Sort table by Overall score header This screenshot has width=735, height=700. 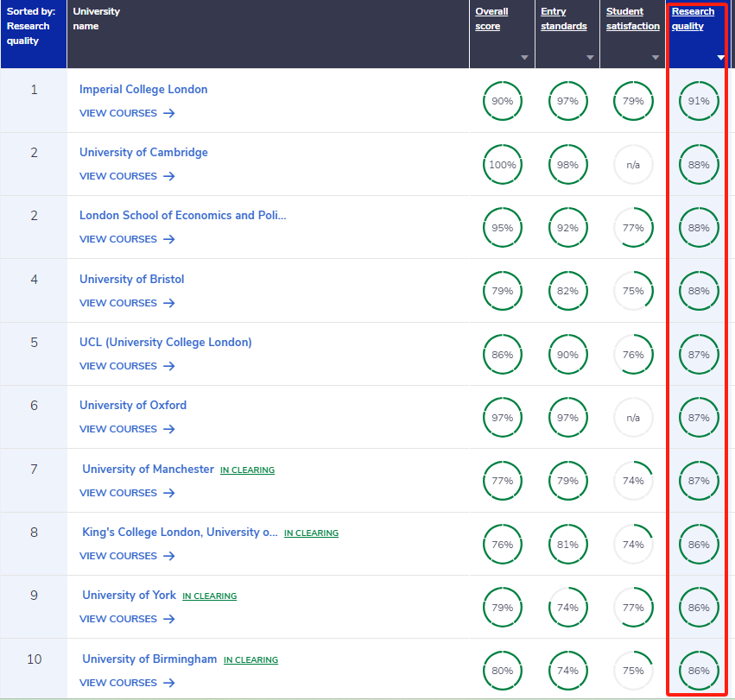(x=491, y=19)
